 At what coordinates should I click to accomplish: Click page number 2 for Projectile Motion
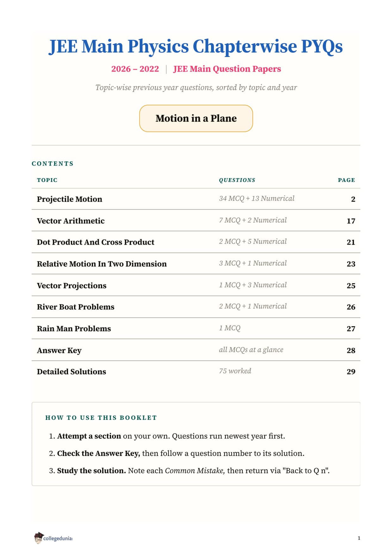353,199
